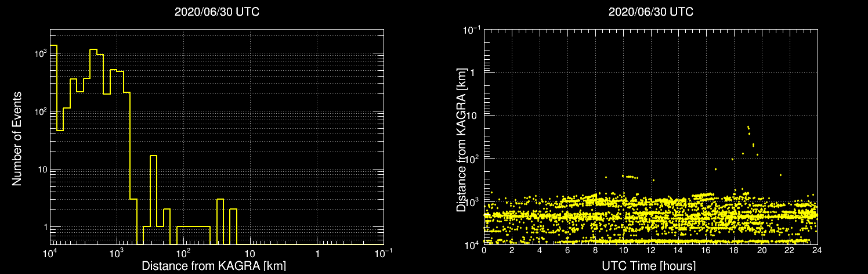Click the 24 tick label on UTC time axis
The width and height of the screenshot is (868, 274).
817,250
